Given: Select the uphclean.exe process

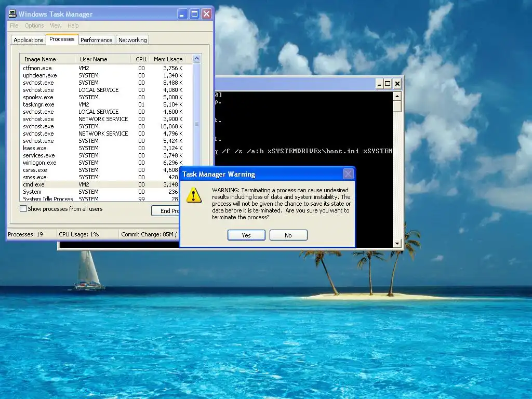Looking at the screenshot, I should pos(106,75).
